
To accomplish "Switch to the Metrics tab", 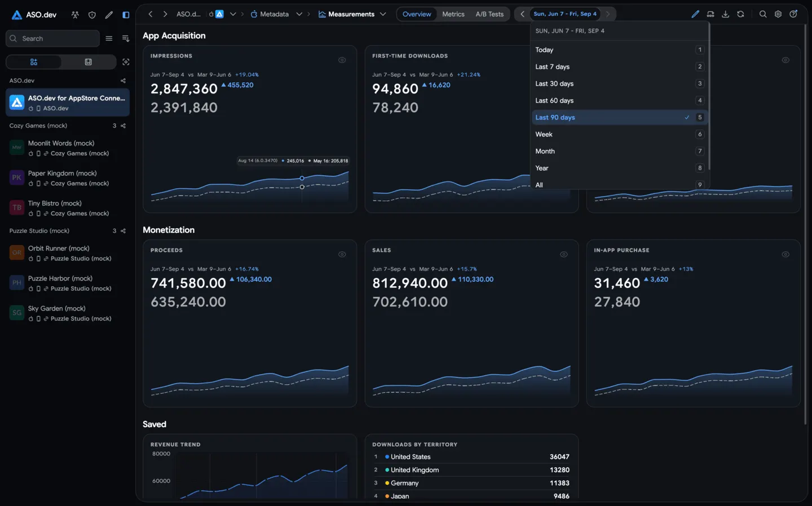I will [x=453, y=14].
